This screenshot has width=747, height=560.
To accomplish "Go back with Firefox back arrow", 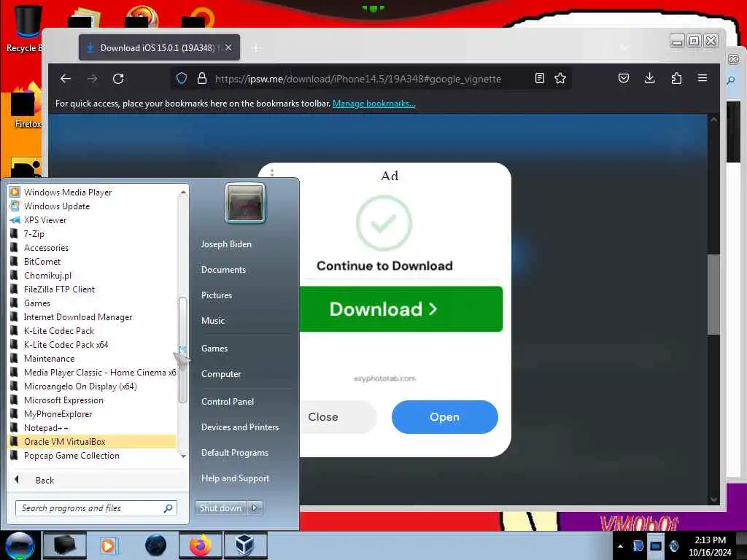I will tap(66, 79).
